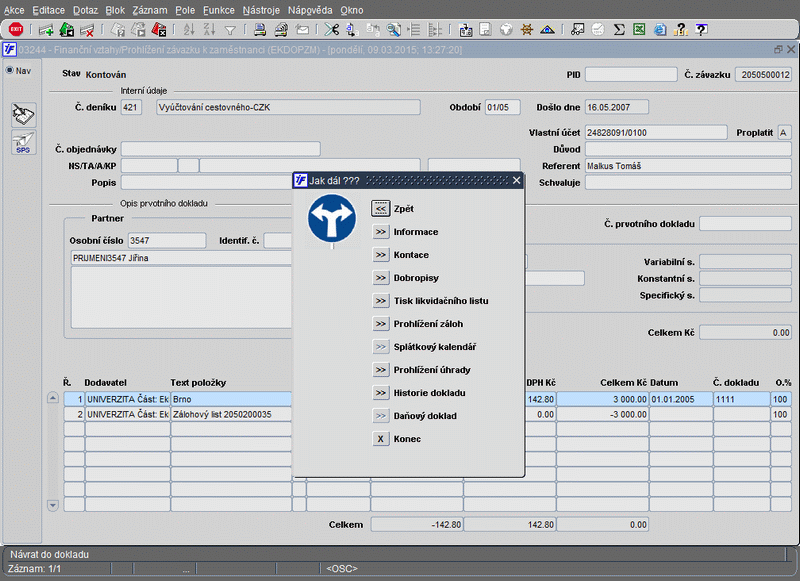Open the Funkce menu

218,9
